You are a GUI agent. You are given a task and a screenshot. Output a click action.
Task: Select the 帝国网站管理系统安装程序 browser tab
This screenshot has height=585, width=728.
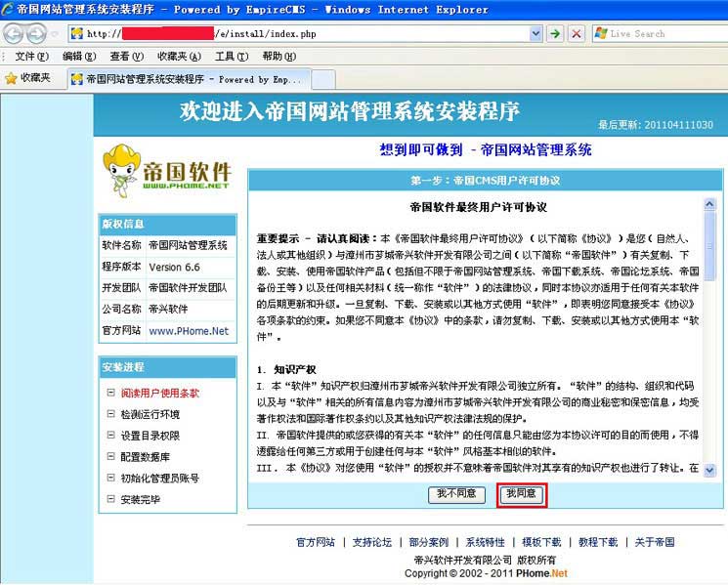[186, 78]
